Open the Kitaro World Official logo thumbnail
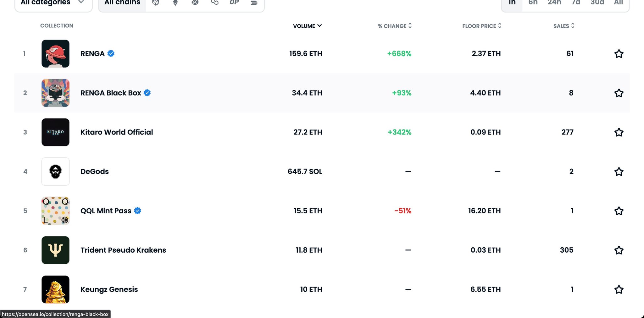This screenshot has height=318, width=644. 55,132
